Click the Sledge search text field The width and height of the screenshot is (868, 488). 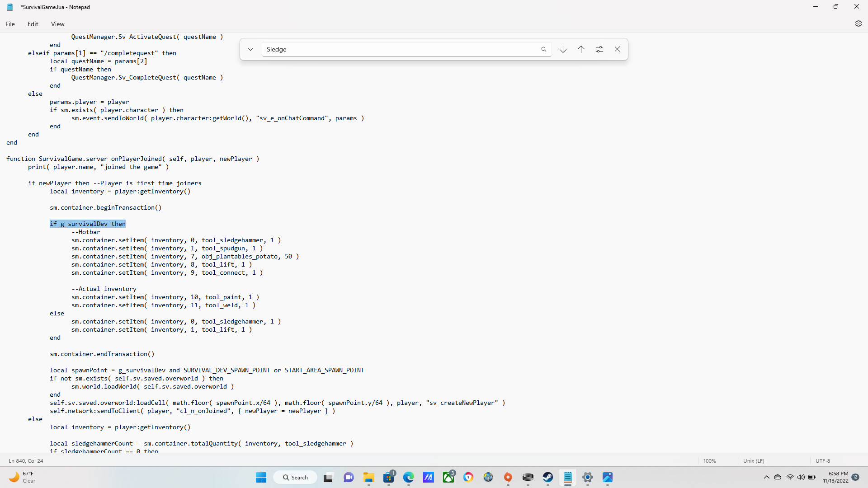pos(398,49)
